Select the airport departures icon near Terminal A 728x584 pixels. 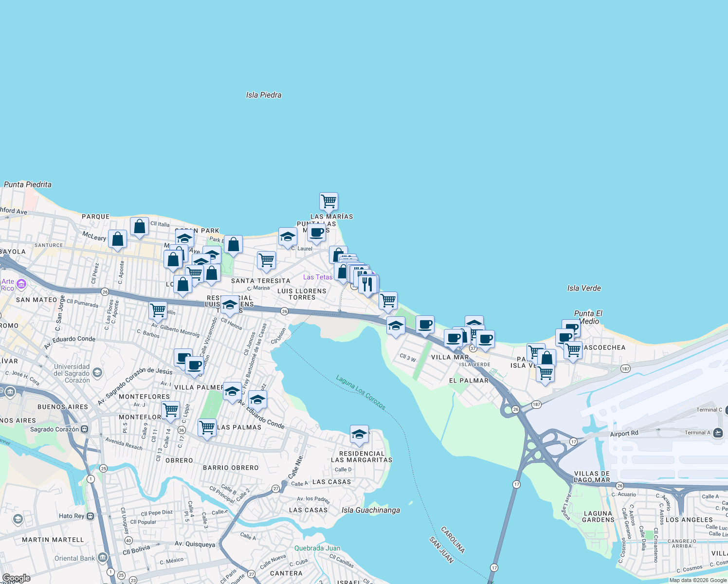(x=719, y=432)
